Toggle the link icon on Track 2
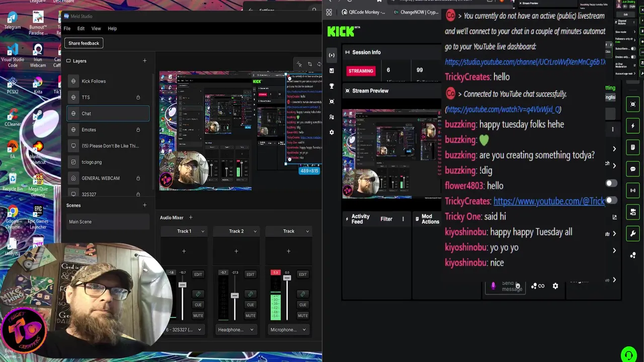The height and width of the screenshot is (362, 644). (x=250, y=294)
